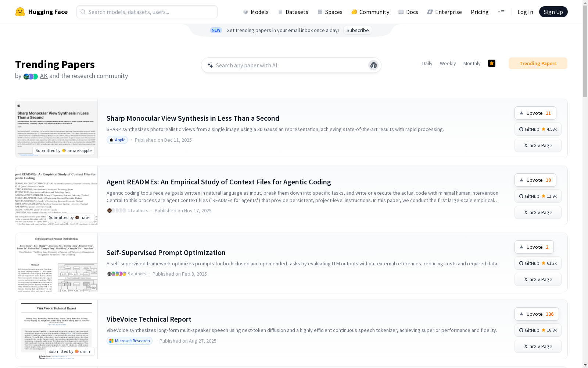
Task: Click the cube icon in AI search bar
Action: [373, 65]
